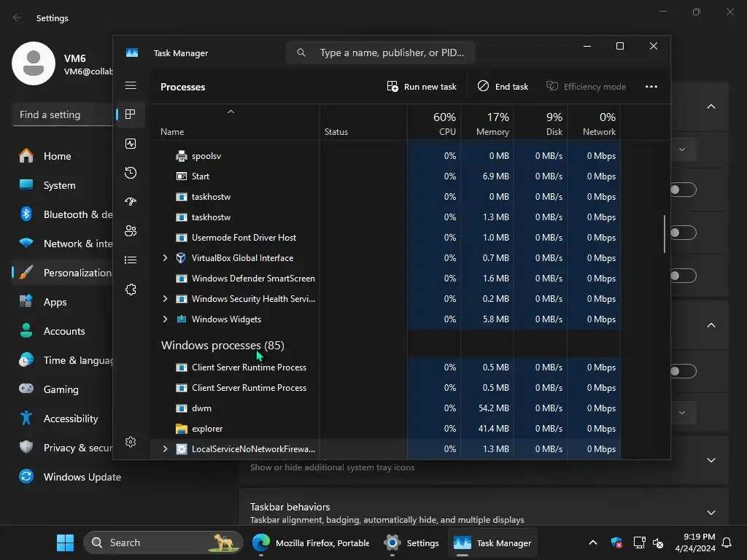This screenshot has width=747, height=560.
Task: Open Users page icon in Task Manager
Action: pos(131,231)
